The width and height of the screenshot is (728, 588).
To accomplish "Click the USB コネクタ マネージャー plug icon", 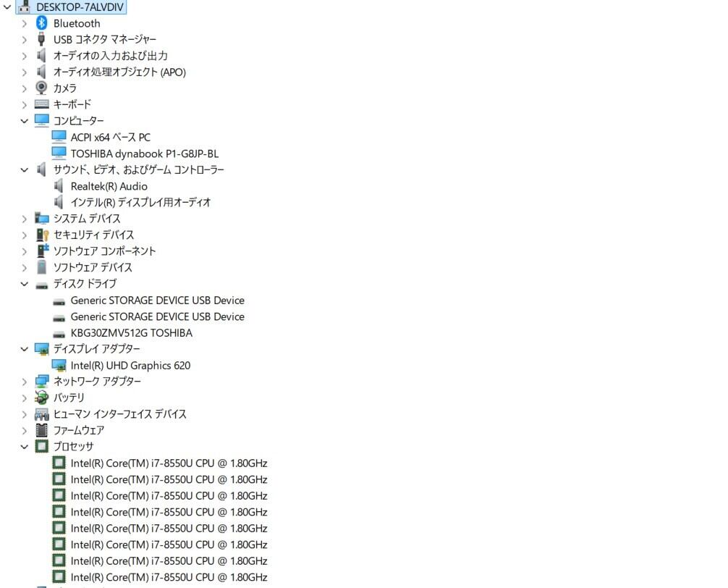I will click(41, 39).
